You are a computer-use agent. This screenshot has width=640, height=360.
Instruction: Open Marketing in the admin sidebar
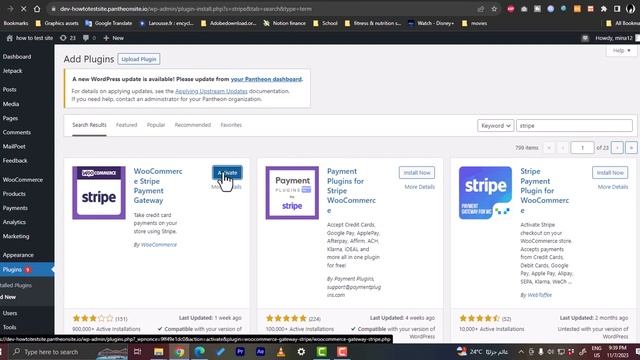pyautogui.click(x=16, y=236)
